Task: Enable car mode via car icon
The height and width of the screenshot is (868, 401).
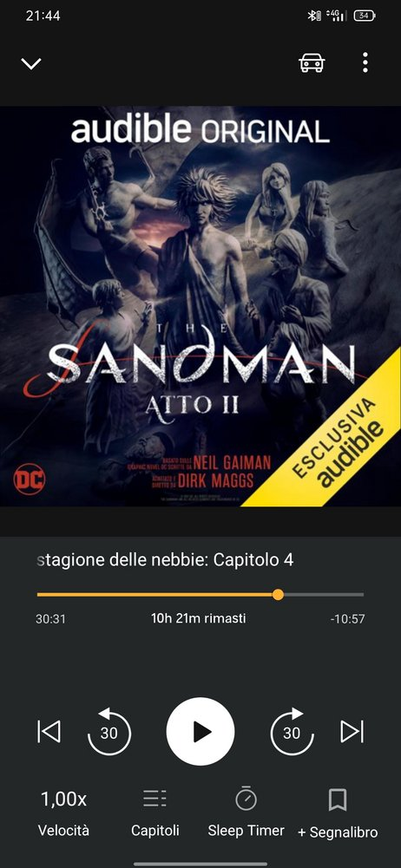Action: [x=312, y=63]
